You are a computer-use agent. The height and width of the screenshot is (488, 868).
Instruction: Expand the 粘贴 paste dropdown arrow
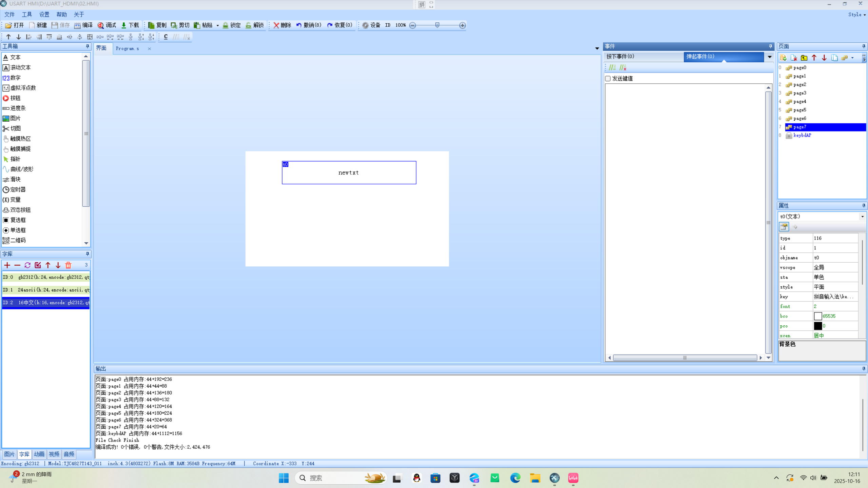(x=217, y=25)
